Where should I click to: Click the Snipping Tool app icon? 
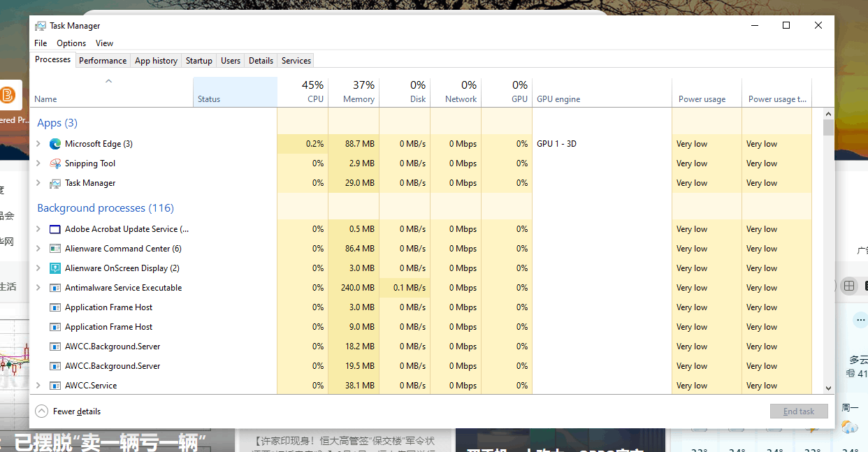pyautogui.click(x=55, y=163)
